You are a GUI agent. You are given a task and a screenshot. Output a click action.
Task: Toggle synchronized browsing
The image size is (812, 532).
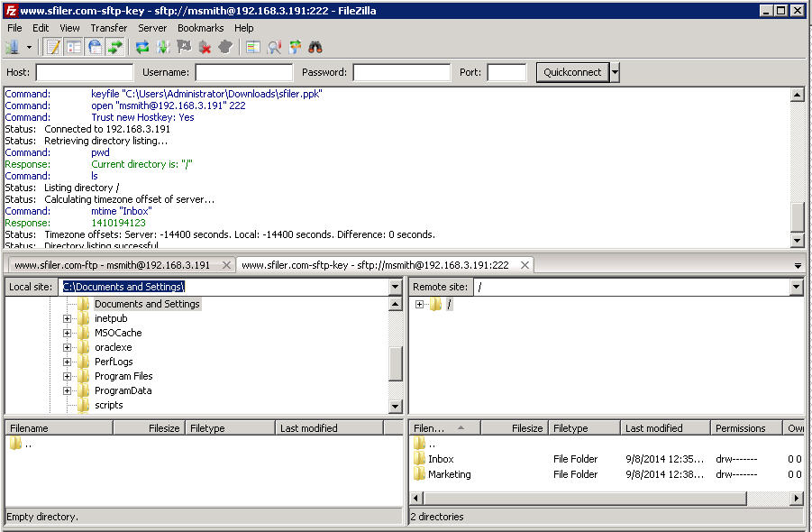point(295,48)
